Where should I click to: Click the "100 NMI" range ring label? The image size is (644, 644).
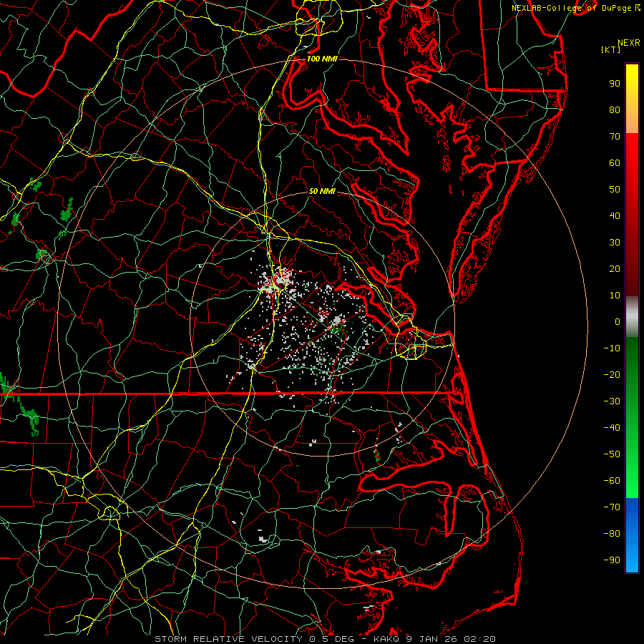tap(322, 59)
